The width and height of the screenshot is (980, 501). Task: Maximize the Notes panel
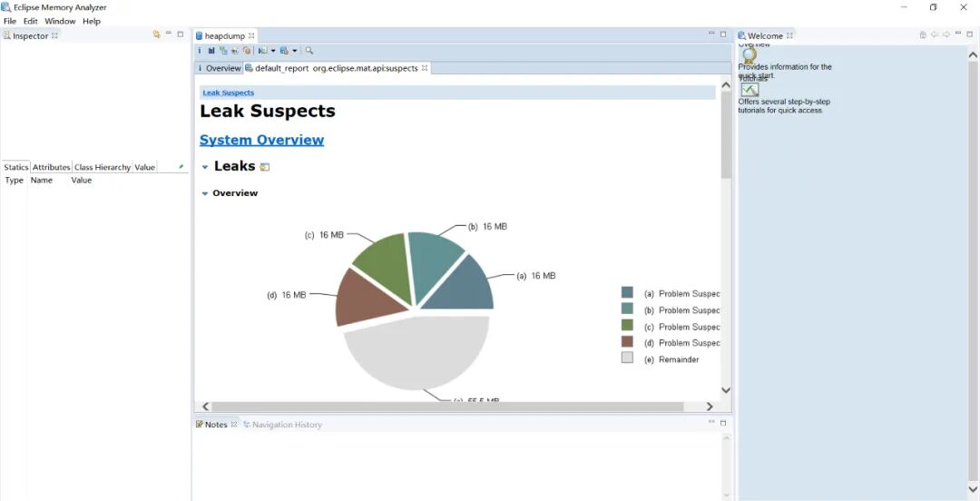(x=723, y=423)
